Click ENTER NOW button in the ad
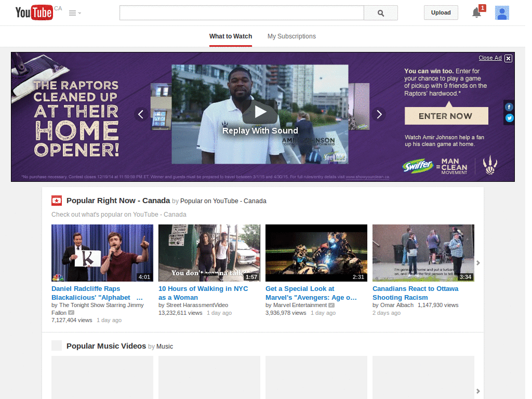532x399 pixels. (x=446, y=116)
